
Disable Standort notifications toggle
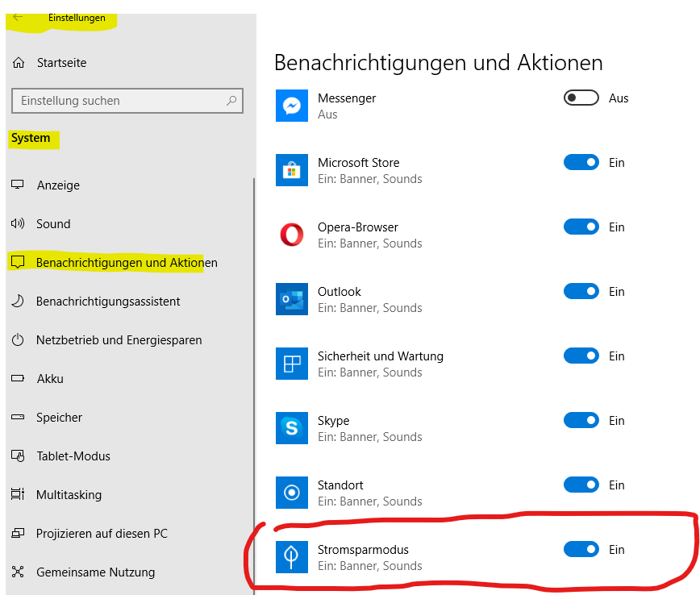pos(581,485)
